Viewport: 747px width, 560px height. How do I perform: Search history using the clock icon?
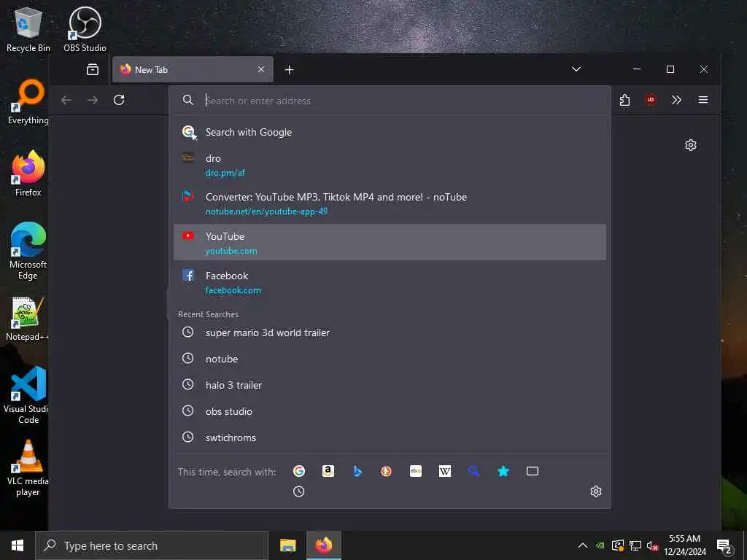298,491
